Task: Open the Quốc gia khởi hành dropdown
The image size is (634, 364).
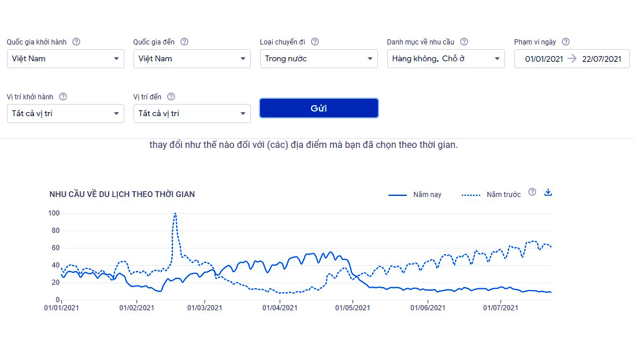Action: coord(65,58)
